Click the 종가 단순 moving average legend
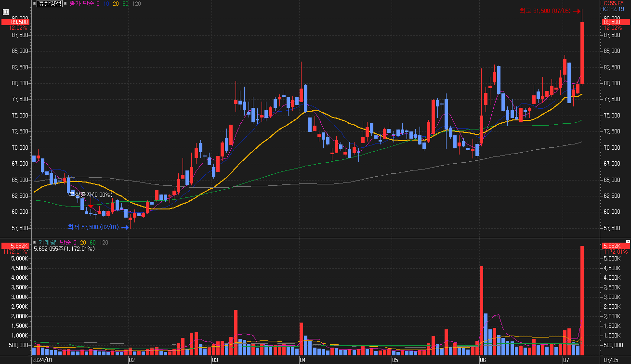This screenshot has width=631, height=364. tap(81, 3)
